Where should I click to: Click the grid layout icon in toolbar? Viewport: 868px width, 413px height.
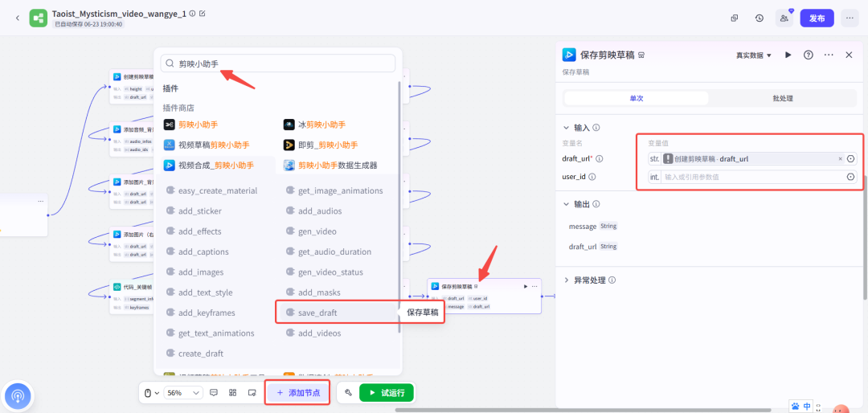(232, 393)
